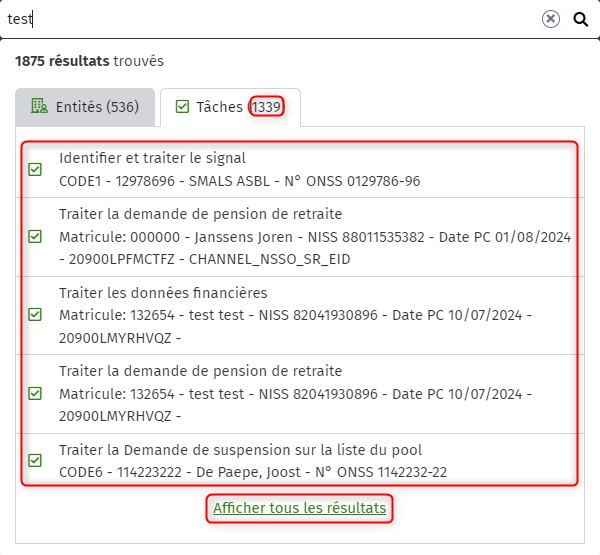Clear the search field with the X icon

click(551, 19)
